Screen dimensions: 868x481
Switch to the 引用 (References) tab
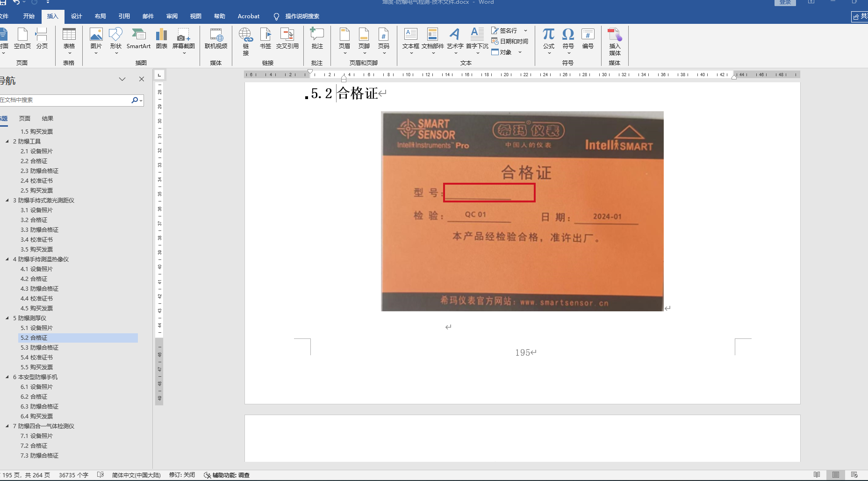pyautogui.click(x=124, y=16)
